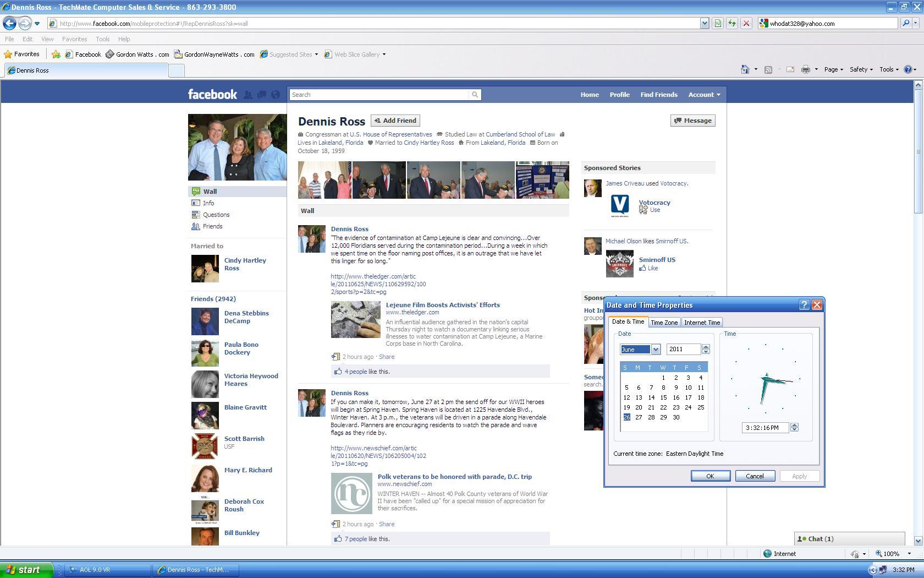This screenshot has width=924, height=578.
Task: Select the Questions section in the sidebar
Action: [216, 215]
